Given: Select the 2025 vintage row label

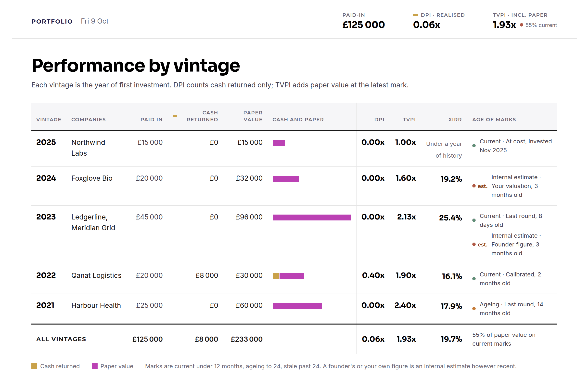Looking at the screenshot, I should click(x=46, y=142).
